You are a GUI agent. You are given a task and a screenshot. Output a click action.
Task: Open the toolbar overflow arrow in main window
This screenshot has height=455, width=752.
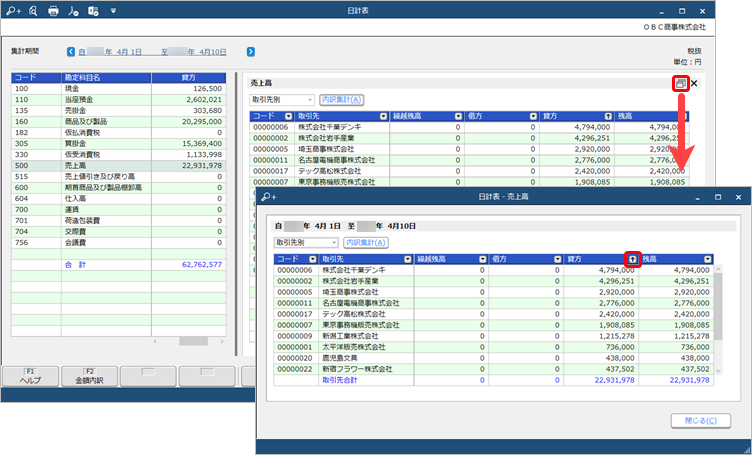coord(113,11)
